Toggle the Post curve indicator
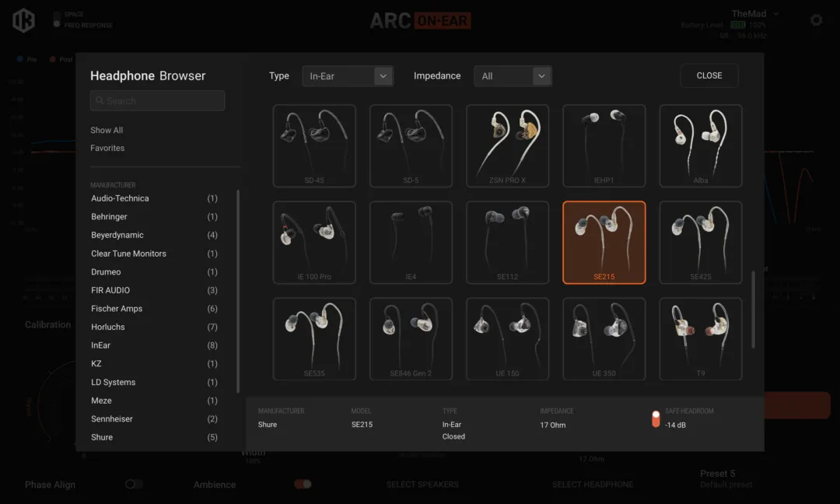Screen dimensions: 840x504 point(53,59)
